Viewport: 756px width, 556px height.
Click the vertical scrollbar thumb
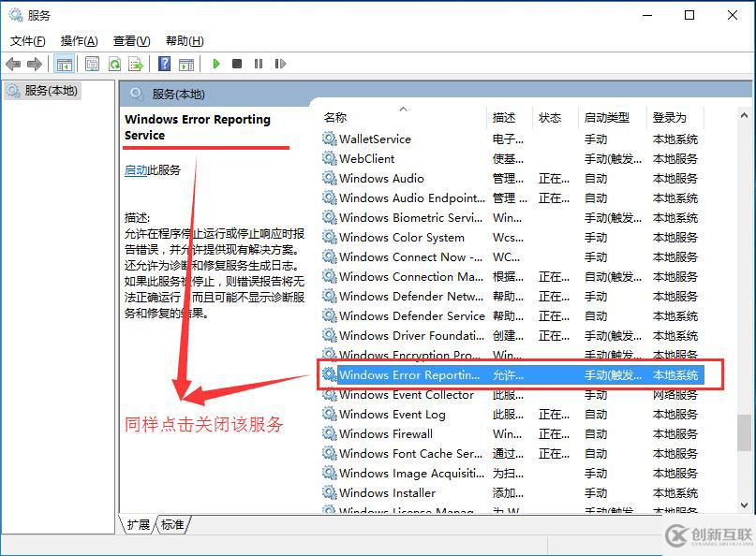point(744,432)
